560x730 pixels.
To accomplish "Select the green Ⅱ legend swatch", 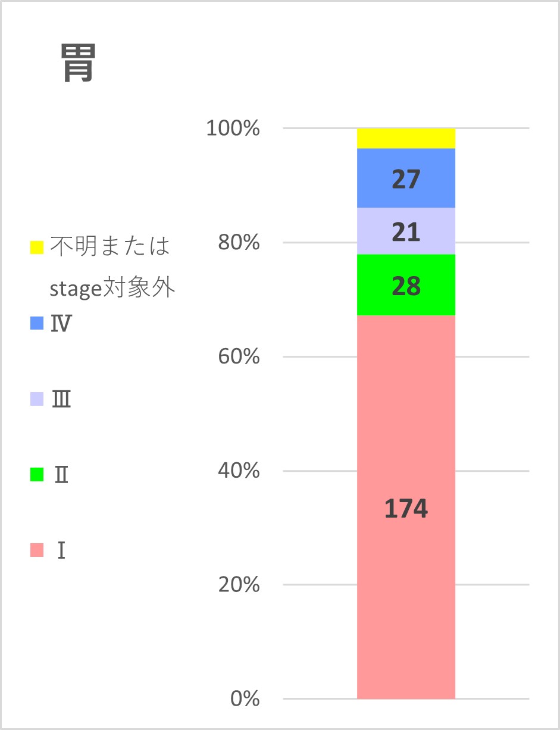I will tap(37, 475).
